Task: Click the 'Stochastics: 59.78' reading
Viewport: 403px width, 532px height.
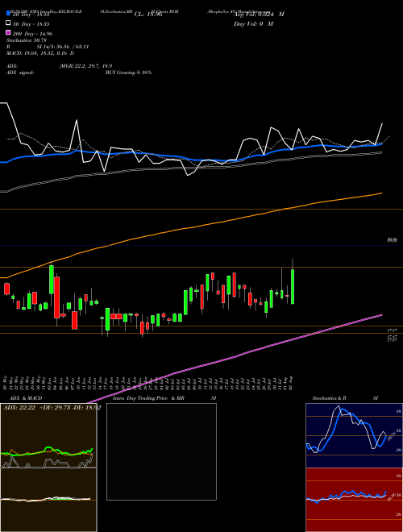Action: point(27,40)
